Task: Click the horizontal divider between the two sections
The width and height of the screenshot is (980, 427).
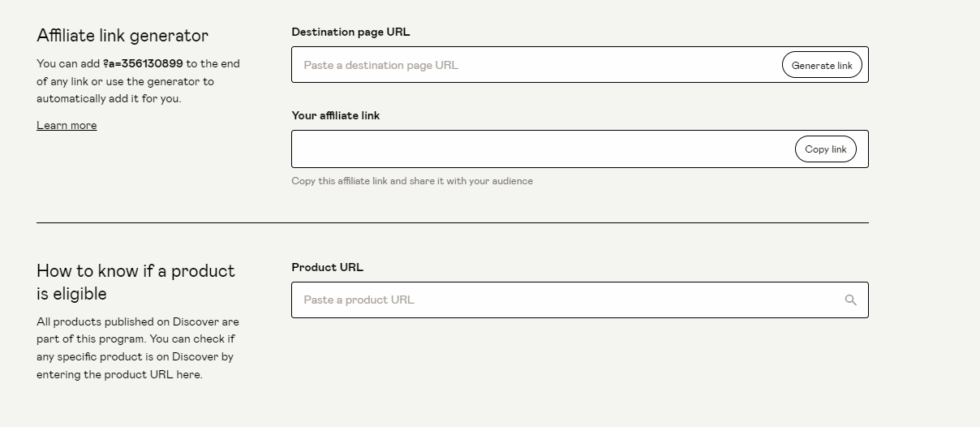Action: click(452, 222)
